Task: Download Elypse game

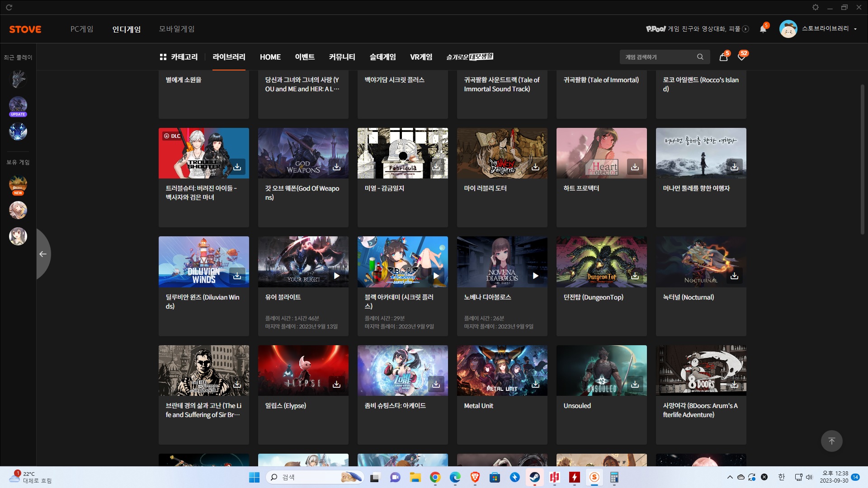Action: coord(337,384)
